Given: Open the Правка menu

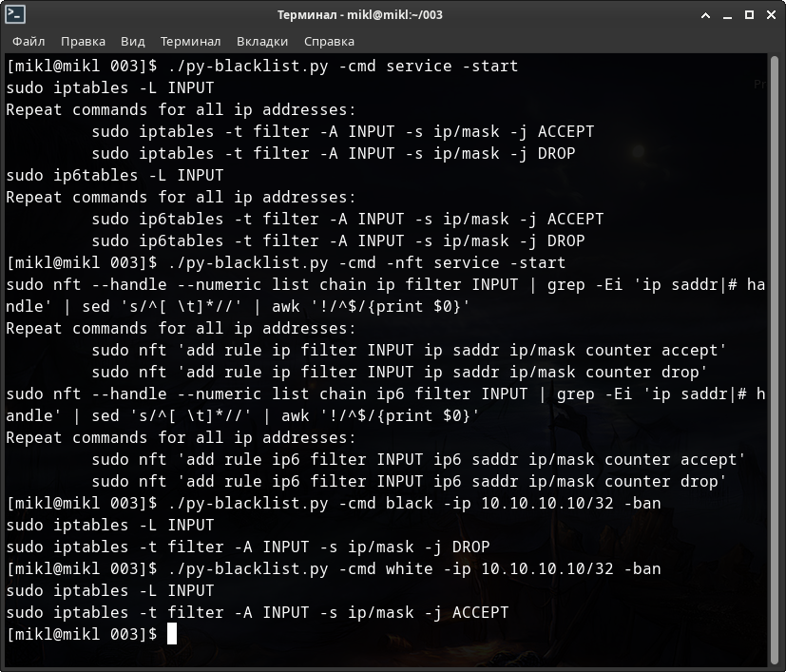Looking at the screenshot, I should (x=83, y=41).
